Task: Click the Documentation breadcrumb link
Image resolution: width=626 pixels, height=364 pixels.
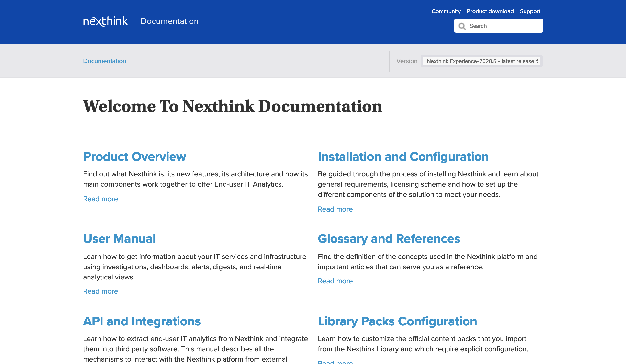Action: 104,61
